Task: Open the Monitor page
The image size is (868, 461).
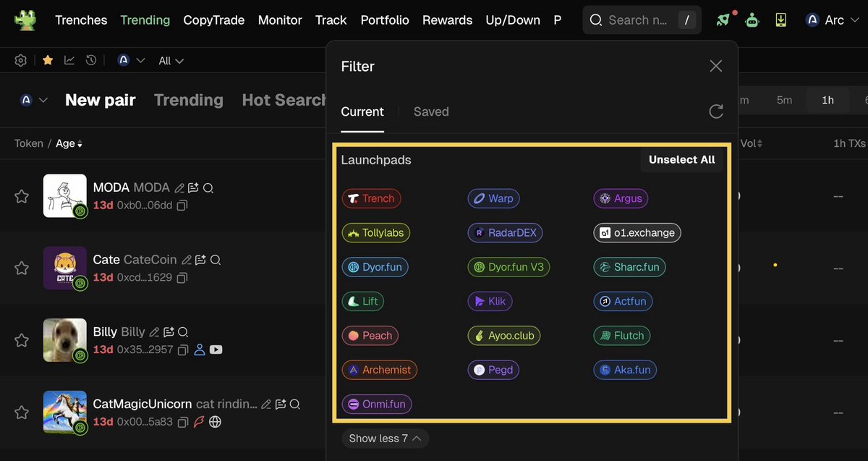Action: tap(280, 20)
